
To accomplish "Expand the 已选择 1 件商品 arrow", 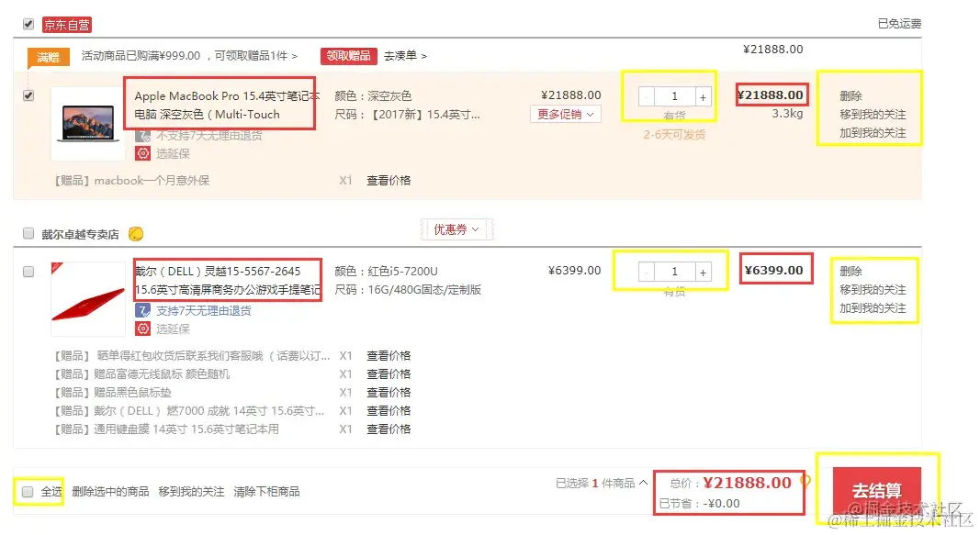I will (x=643, y=483).
